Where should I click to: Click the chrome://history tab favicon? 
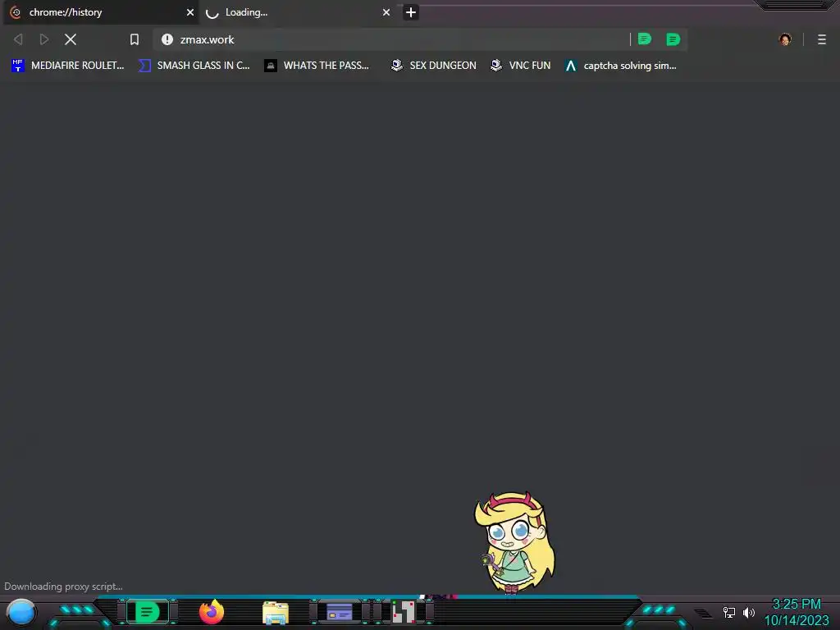click(16, 12)
